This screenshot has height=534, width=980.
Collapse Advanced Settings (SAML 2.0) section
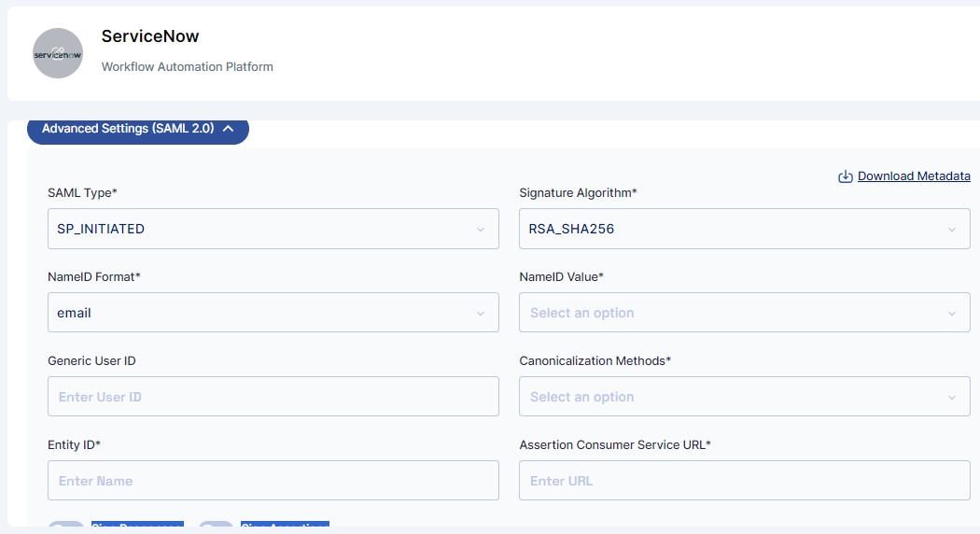[138, 129]
